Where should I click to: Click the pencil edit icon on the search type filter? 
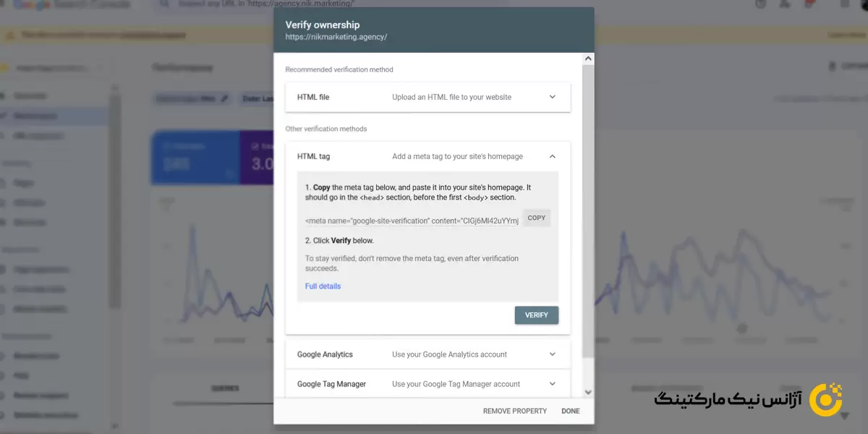coord(225,98)
